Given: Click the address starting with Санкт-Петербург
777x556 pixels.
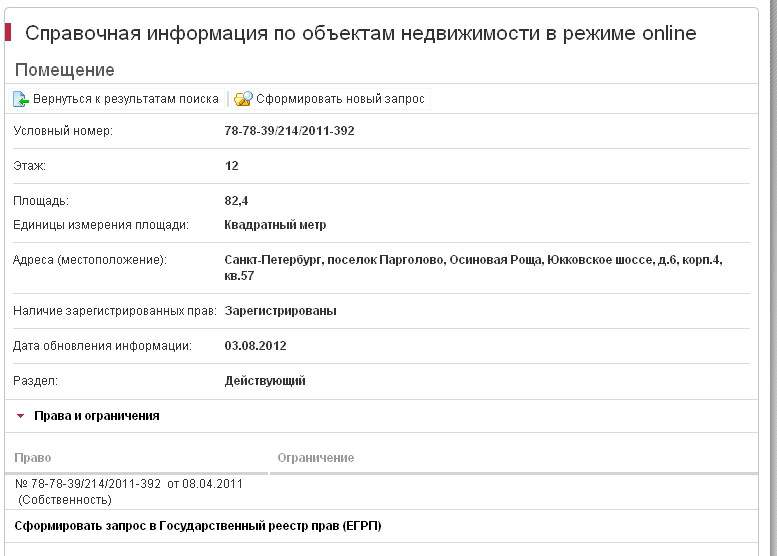Looking at the screenshot, I should pos(472,260).
